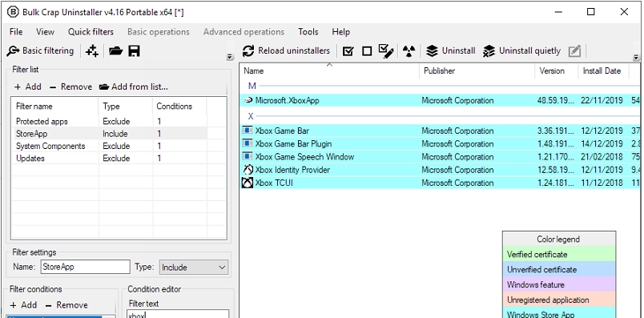This screenshot has height=318, width=644.
Task: Click the radiation hazard toolbar icon
Action: 409,51
